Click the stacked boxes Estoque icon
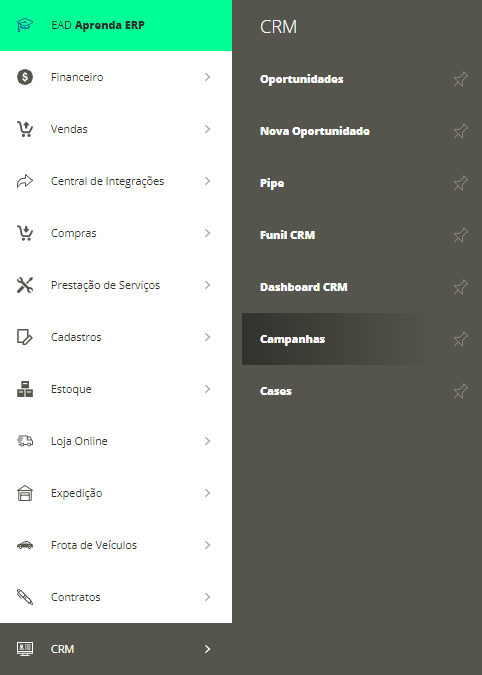 (25, 389)
